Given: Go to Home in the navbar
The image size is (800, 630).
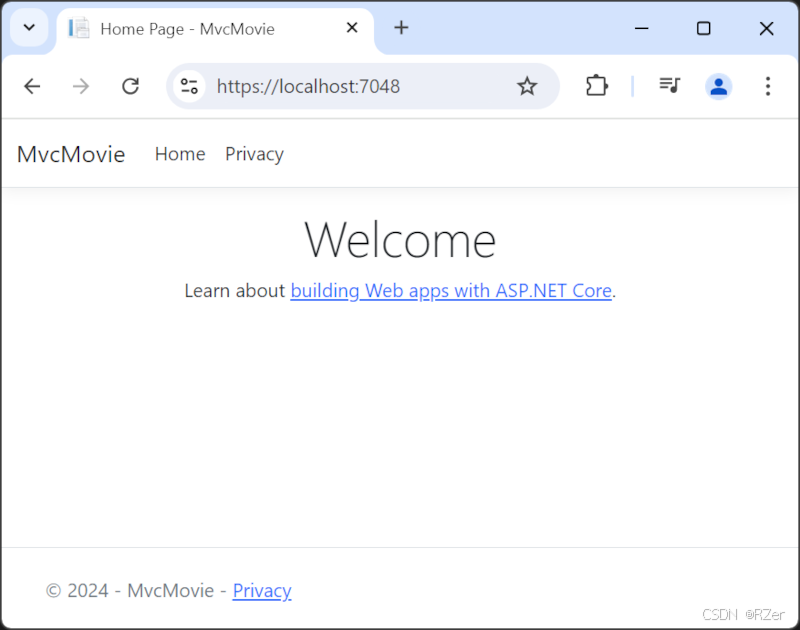Looking at the screenshot, I should point(180,154).
